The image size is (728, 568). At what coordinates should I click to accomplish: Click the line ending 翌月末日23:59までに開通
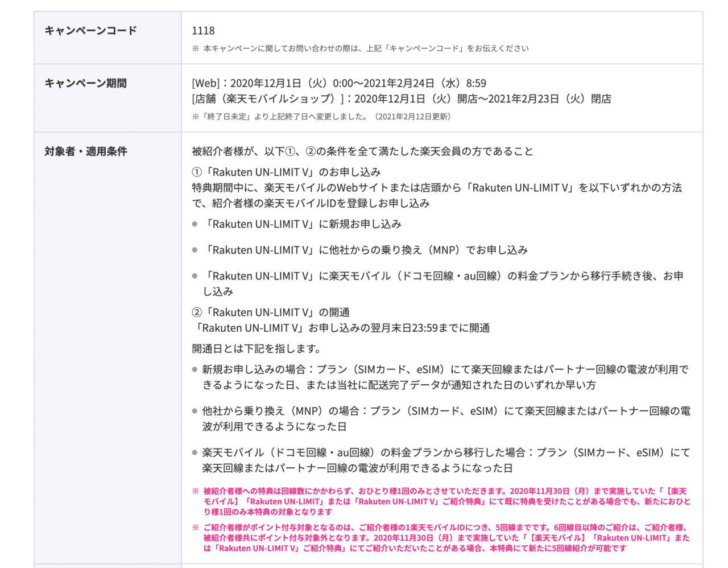(341, 328)
